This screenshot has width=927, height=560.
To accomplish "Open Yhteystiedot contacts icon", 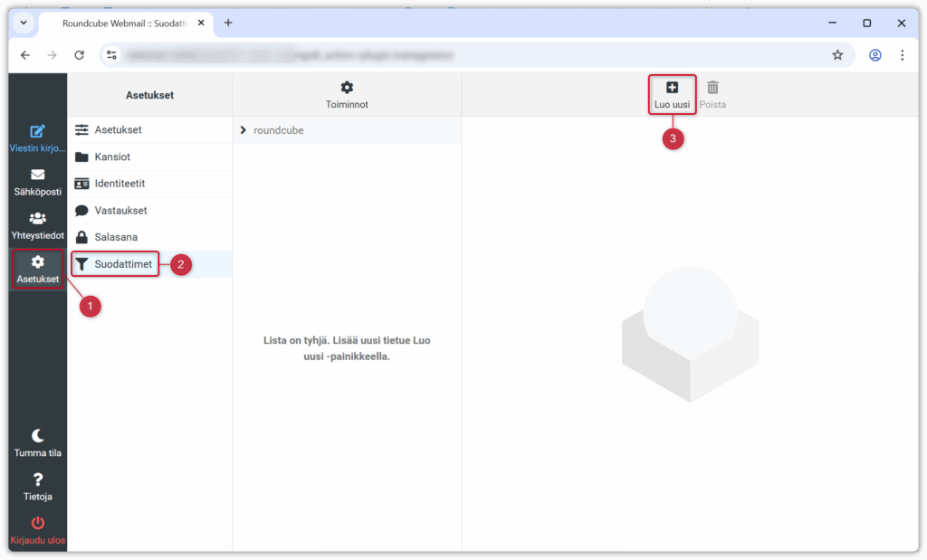I will point(37,218).
